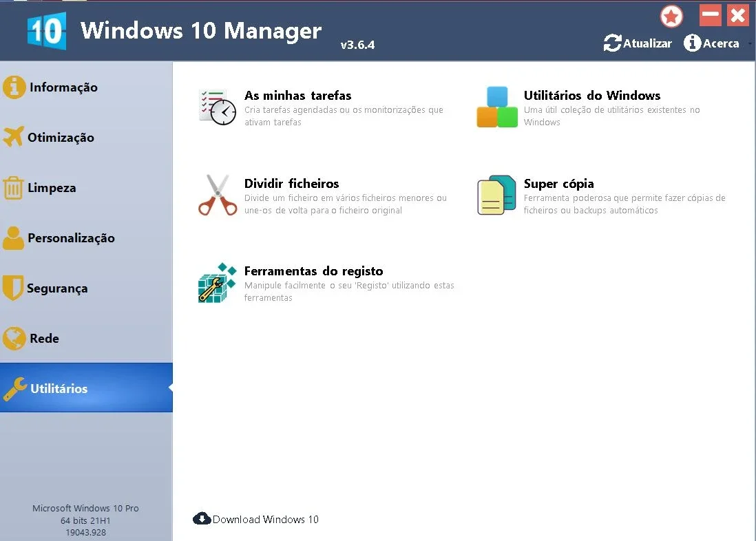This screenshot has height=541, width=756.
Task: Click the Microsoft Windows 10 Pro text
Action: [x=85, y=508]
